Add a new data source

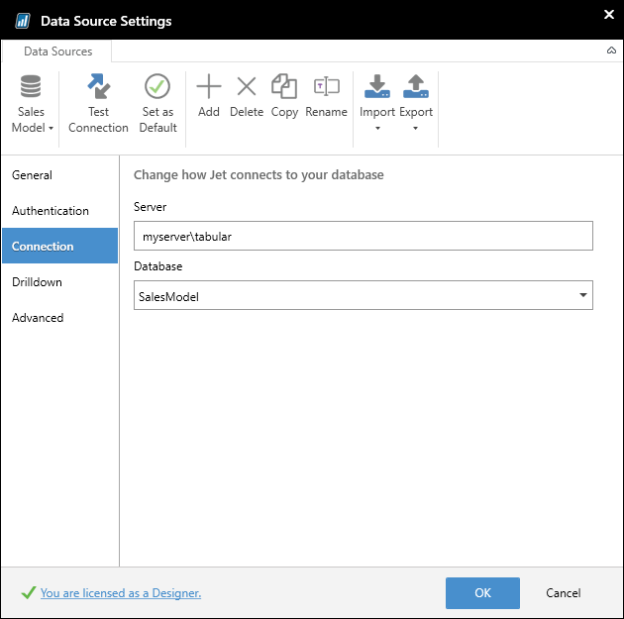209,96
